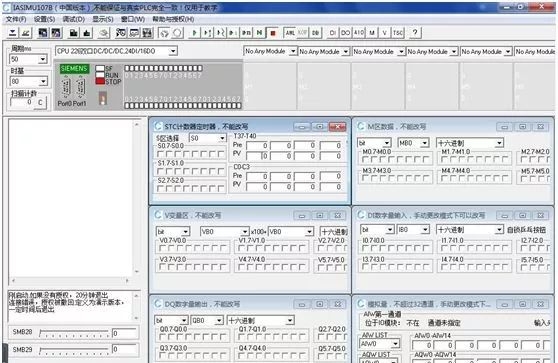This screenshot has height=363, width=558.
Task: Open the QB0 address dropdown
Action: point(219,320)
